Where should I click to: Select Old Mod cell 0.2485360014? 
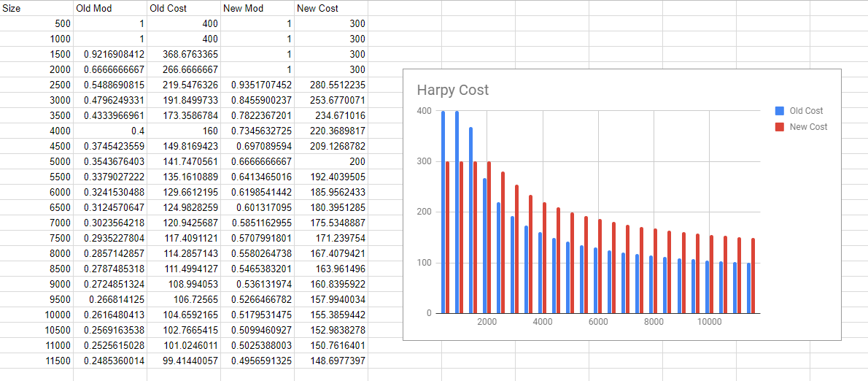click(x=110, y=361)
